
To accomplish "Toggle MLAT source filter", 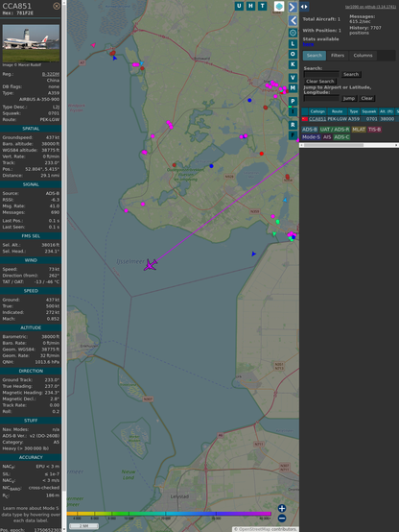I will 359,130.
